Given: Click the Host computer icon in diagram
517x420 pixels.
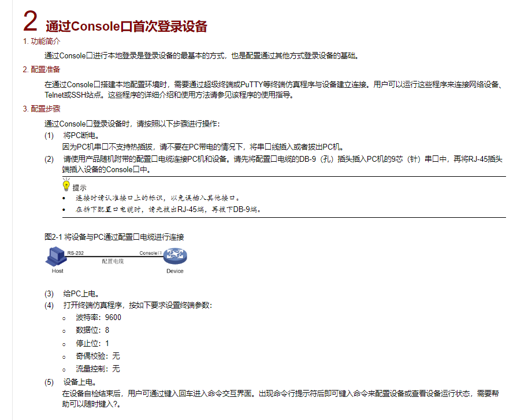Looking at the screenshot, I should coord(56,256).
